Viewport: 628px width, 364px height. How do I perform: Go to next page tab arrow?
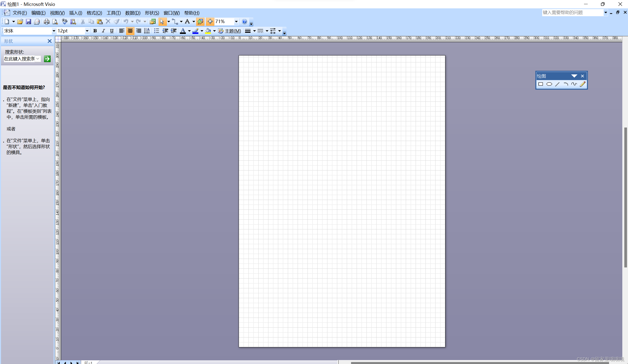(71, 363)
